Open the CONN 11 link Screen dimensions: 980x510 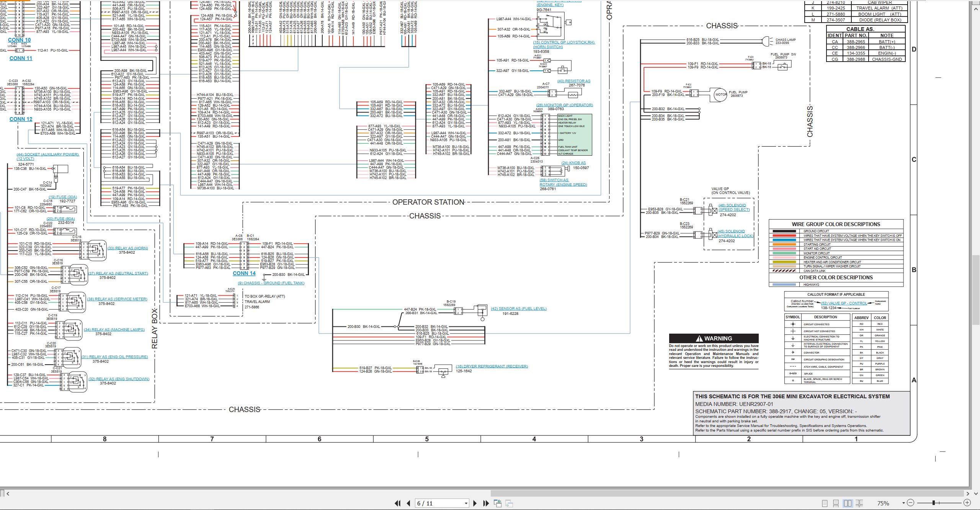coord(21,58)
